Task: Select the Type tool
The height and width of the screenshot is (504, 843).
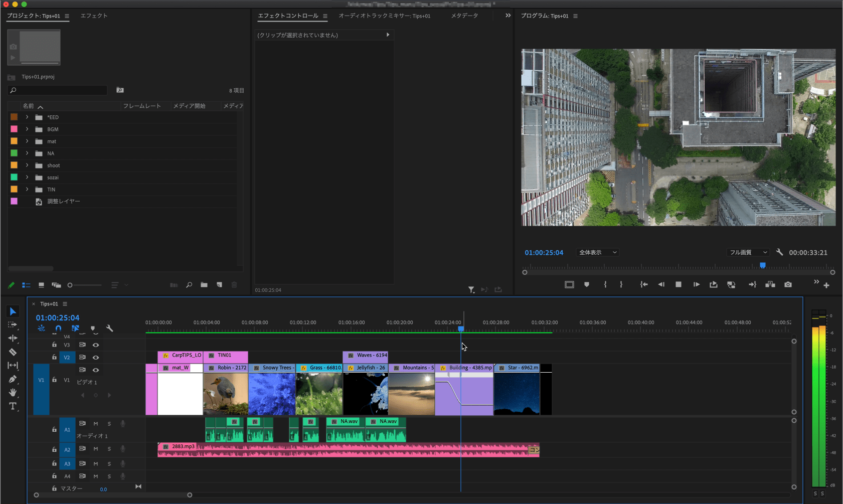Action: click(x=13, y=406)
